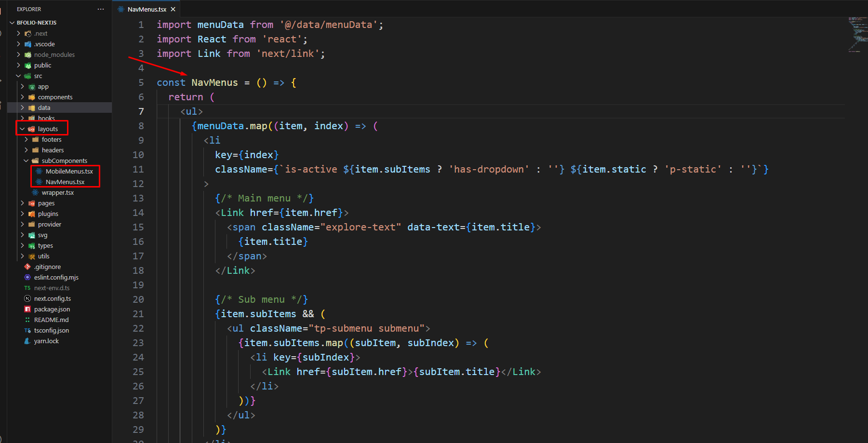Click the node_modules folder icon

(28, 55)
